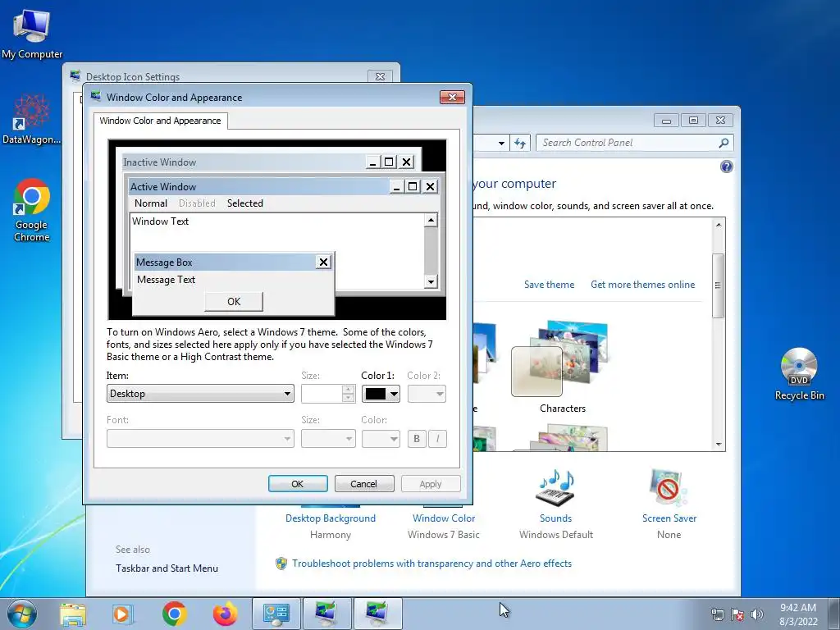Launch Firefox from the taskbar
Viewport: 840px width, 630px height.
click(x=225, y=614)
